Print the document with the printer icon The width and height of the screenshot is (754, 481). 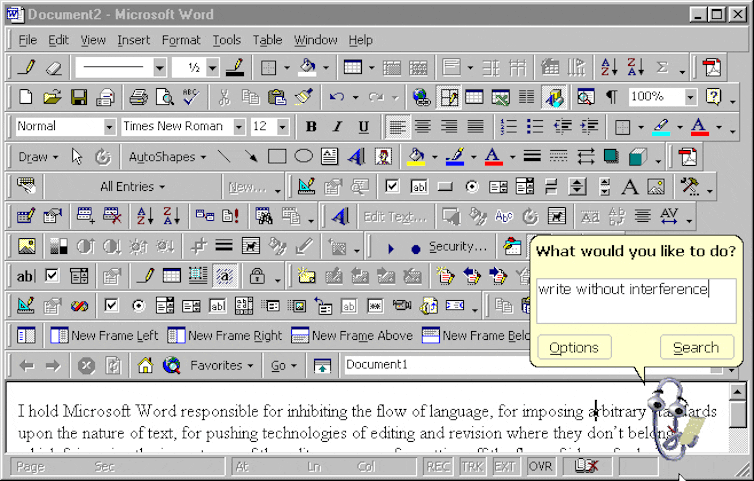(x=138, y=97)
